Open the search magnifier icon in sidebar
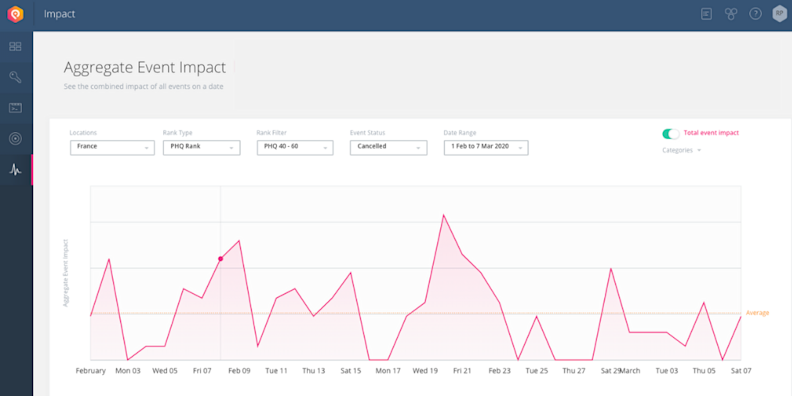 15,77
